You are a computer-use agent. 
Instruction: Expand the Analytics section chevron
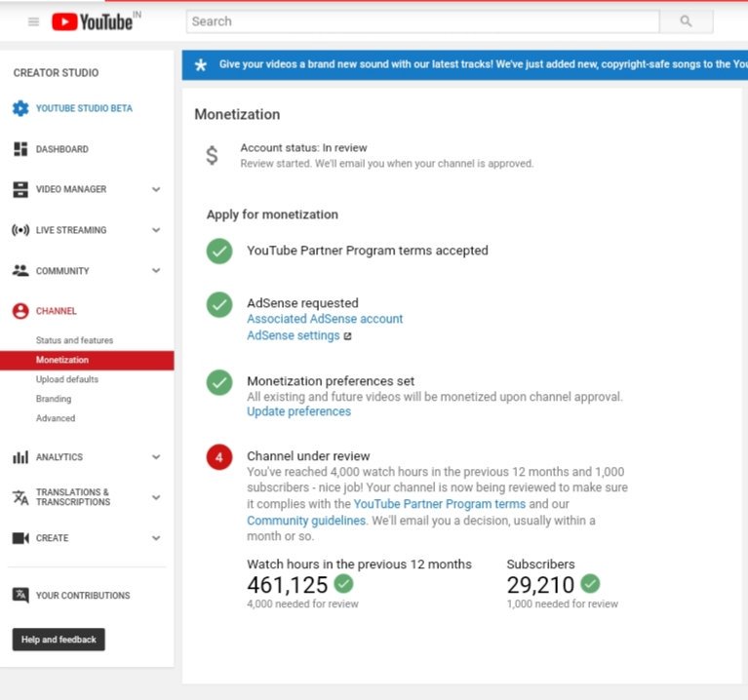(156, 457)
